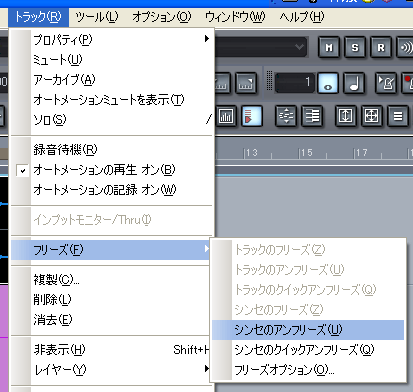Click the value field showing 1
The width and height of the screenshot is (413, 392).
point(295,82)
